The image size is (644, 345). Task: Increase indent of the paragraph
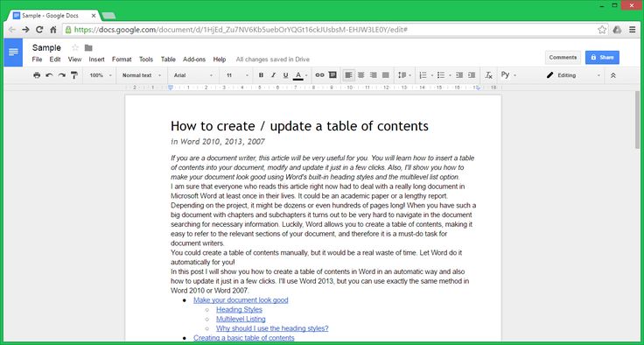coord(472,75)
